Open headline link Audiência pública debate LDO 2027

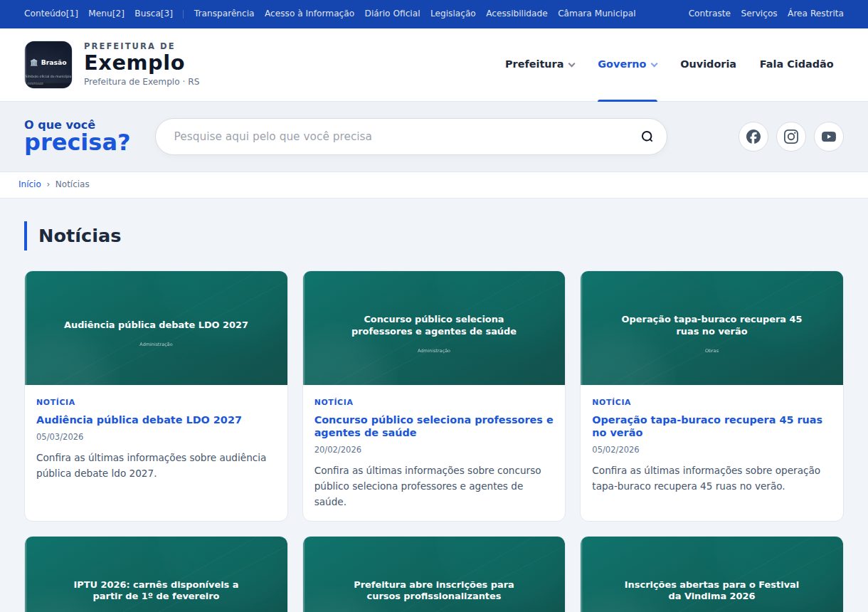point(139,420)
